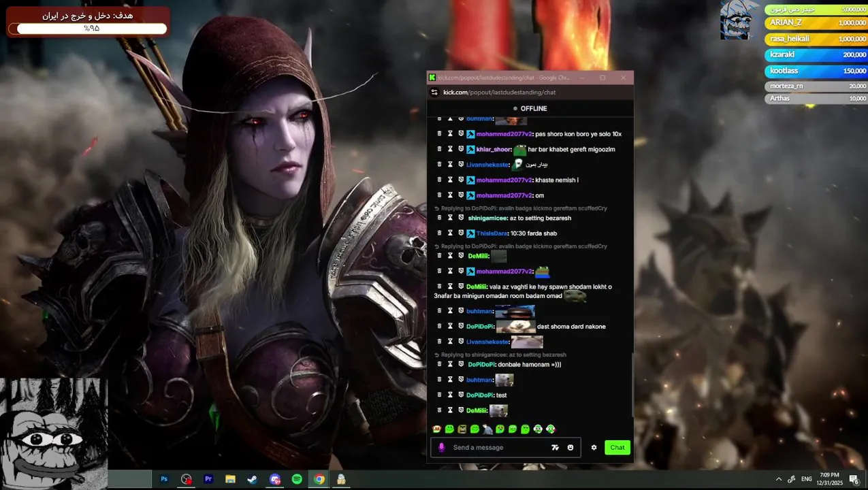Select morteza_rn leaderboard entry
The width and height of the screenshot is (868, 490).
(x=816, y=86)
